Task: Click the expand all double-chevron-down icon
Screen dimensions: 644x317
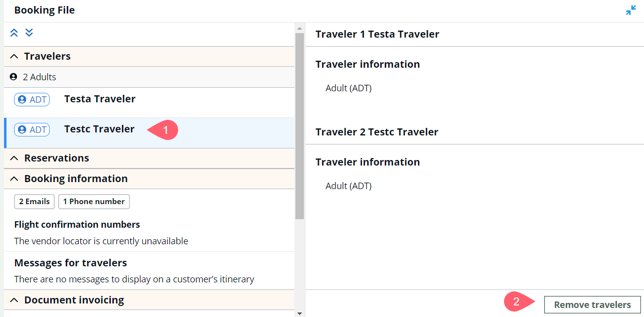Action: [x=29, y=33]
